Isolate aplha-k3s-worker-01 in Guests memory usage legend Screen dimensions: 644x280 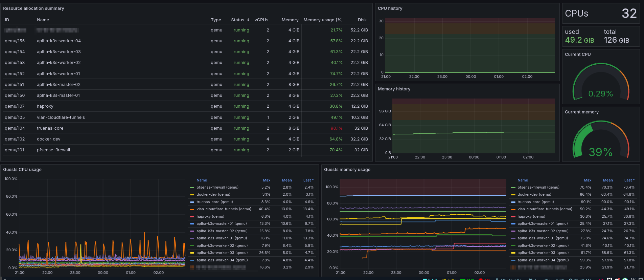click(x=543, y=238)
